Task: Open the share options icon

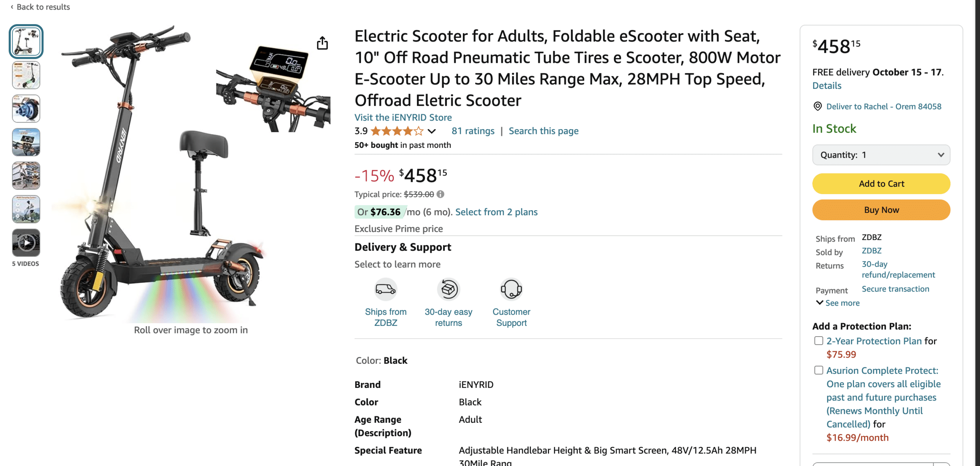Action: coord(323,43)
